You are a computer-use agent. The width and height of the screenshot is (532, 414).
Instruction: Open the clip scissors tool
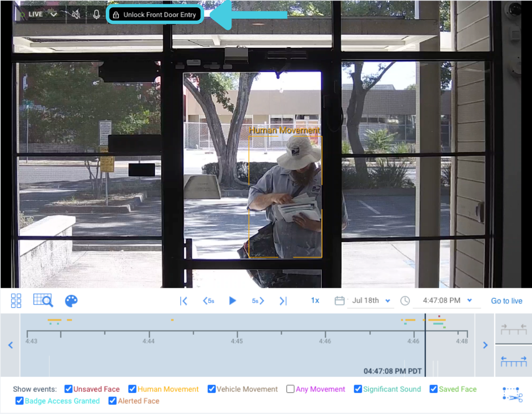point(513,395)
